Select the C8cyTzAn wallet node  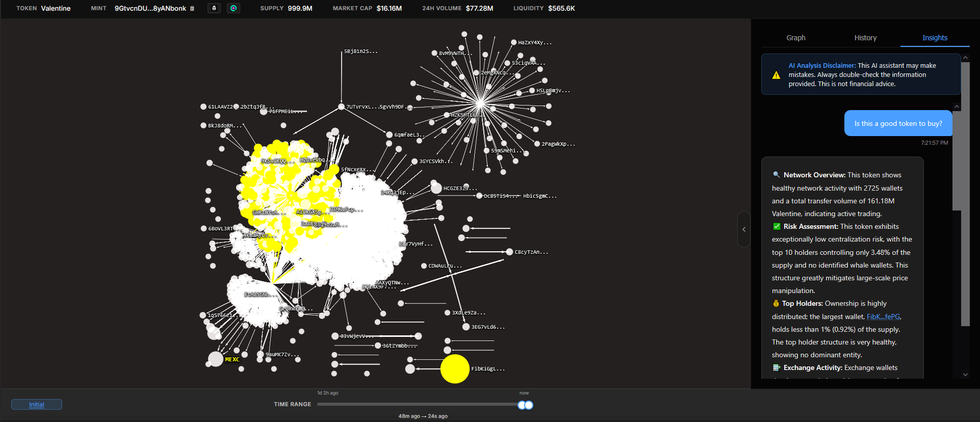[x=509, y=252]
